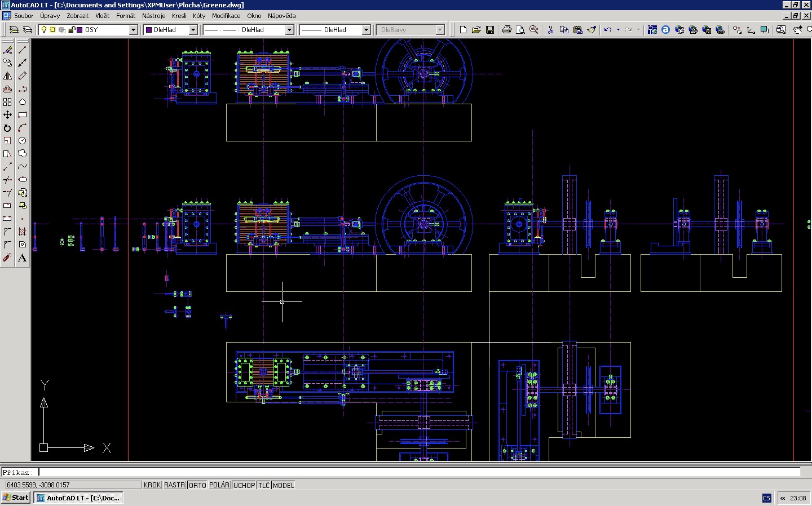This screenshot has width=812, height=506.
Task: Select the Arc drawing tool
Action: [23, 128]
